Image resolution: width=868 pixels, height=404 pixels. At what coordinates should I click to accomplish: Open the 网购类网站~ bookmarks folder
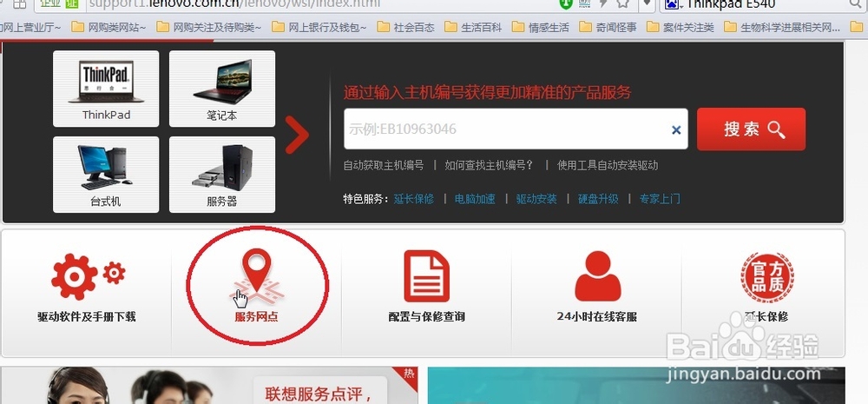coord(109,27)
